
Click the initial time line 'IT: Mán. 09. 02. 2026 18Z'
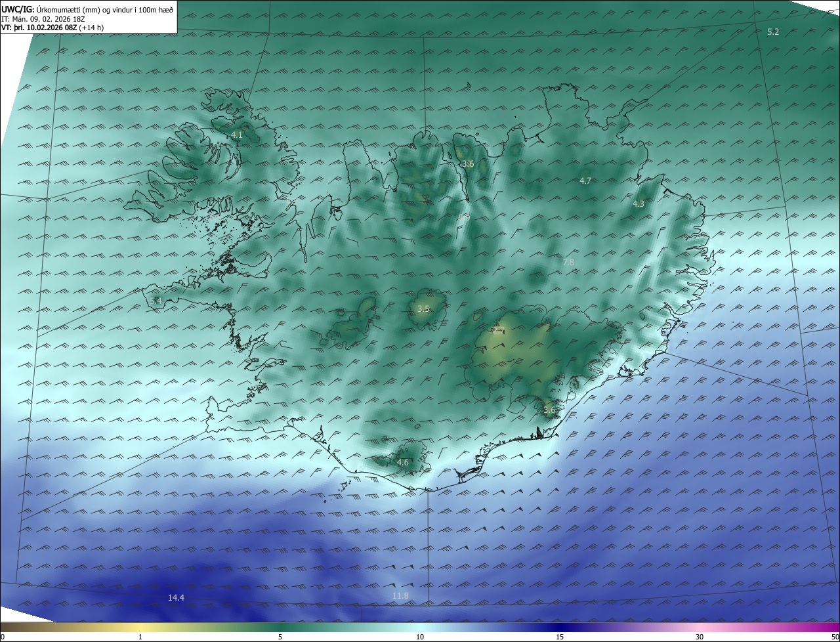point(44,19)
